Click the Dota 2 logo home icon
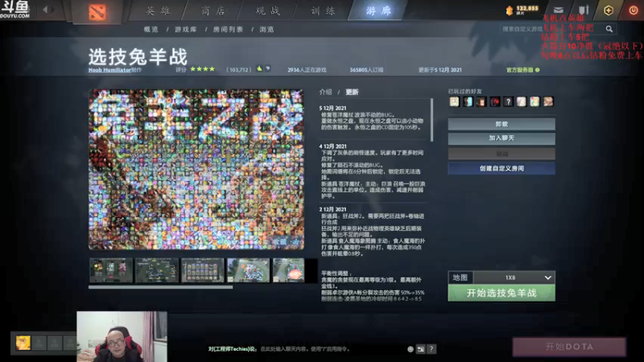644x362 pixels. pos(97,11)
